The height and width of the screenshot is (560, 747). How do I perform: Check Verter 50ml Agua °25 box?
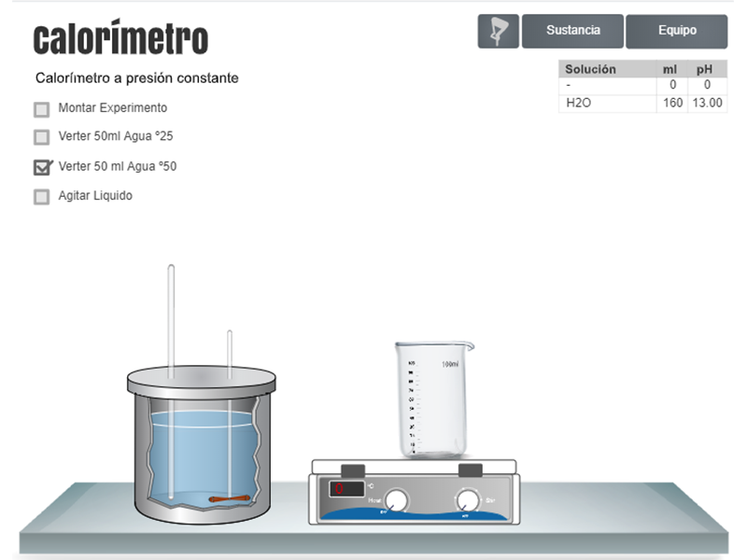pos(42,137)
